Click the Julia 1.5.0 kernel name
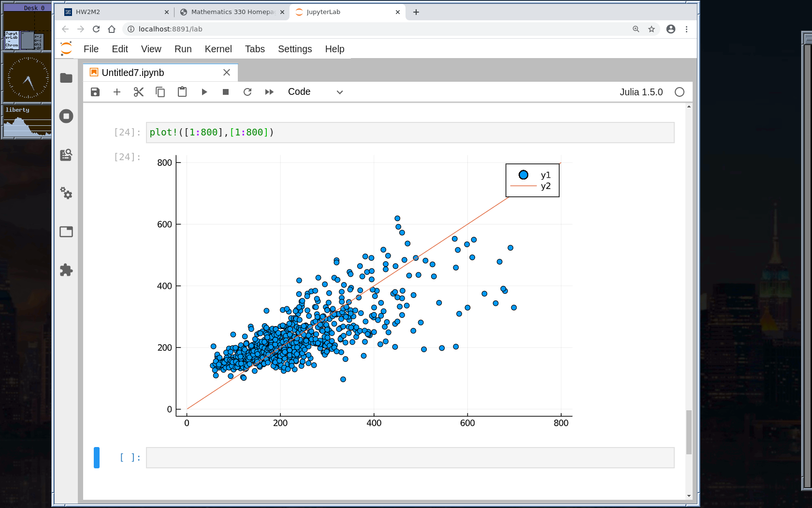 point(641,92)
